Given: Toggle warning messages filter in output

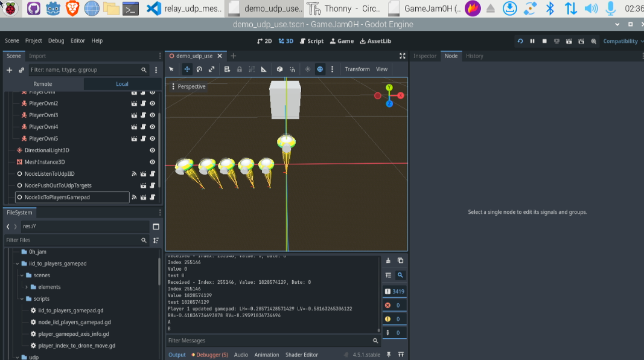Looking at the screenshot, I should (394, 319).
